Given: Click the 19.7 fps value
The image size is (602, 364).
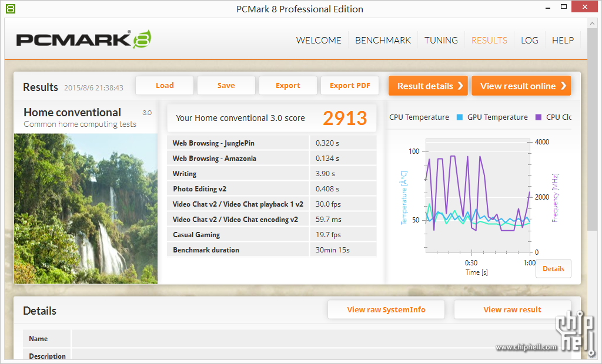Looking at the screenshot, I should [328, 235].
